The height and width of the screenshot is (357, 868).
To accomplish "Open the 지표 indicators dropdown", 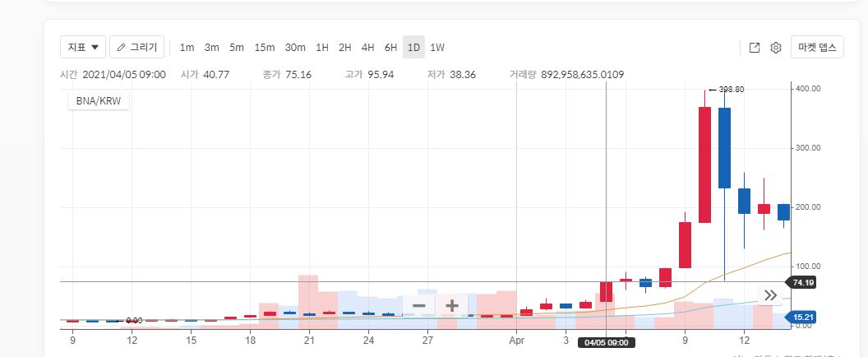I will tap(83, 47).
